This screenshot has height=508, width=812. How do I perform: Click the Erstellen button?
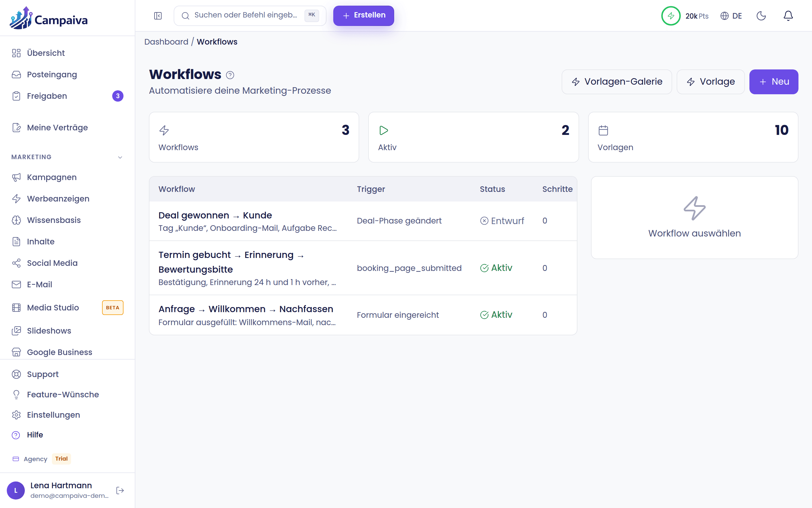click(363, 16)
